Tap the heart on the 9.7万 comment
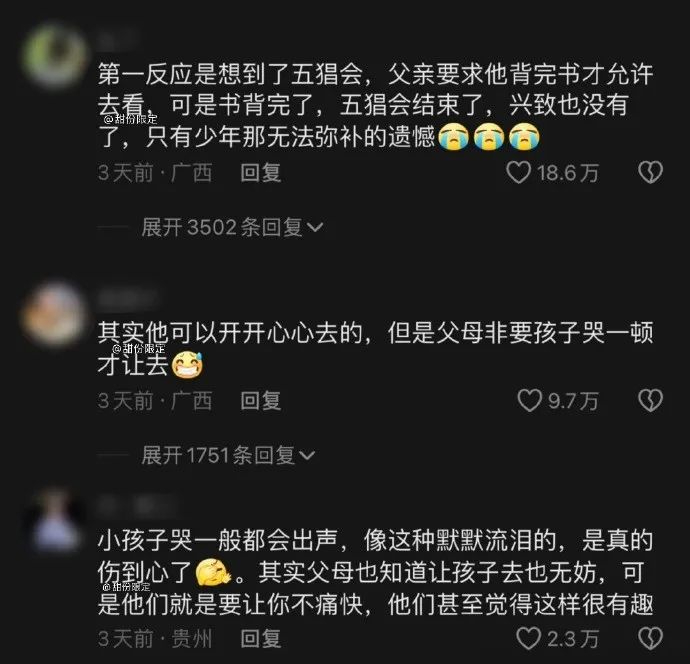690x664 pixels. coord(529,400)
